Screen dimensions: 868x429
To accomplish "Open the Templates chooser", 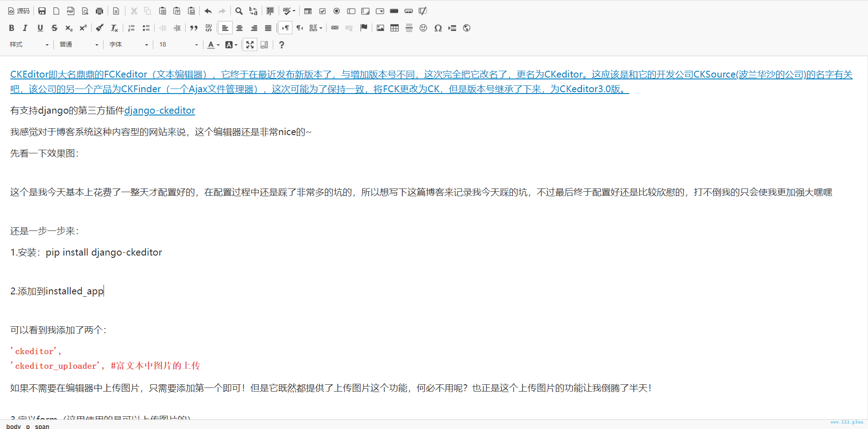I will click(x=116, y=11).
